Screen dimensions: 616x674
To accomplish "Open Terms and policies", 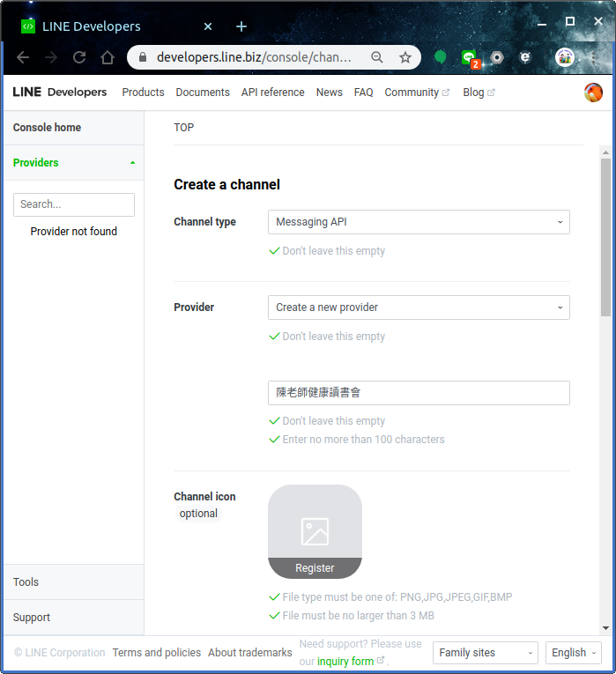I will 157,653.
